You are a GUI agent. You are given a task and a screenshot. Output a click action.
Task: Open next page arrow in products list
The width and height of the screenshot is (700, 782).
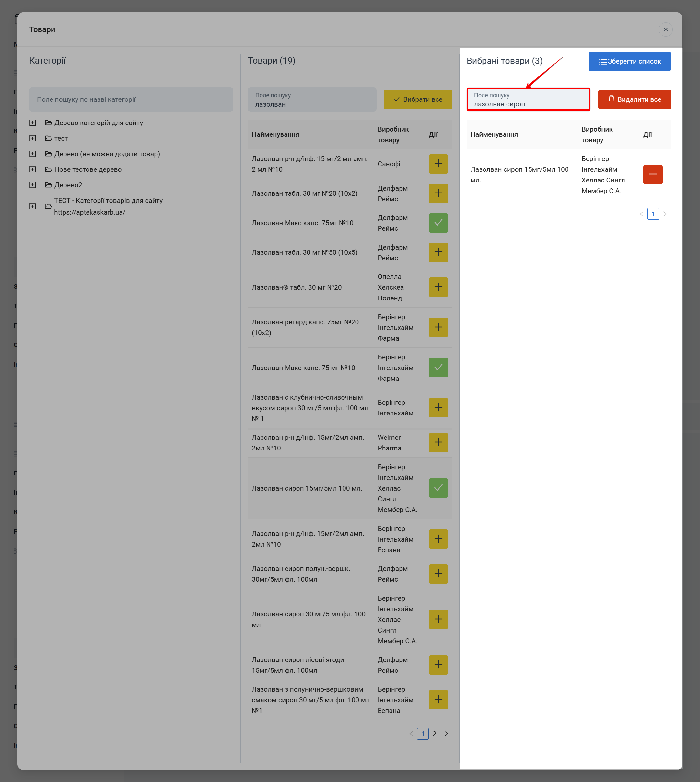(x=446, y=733)
